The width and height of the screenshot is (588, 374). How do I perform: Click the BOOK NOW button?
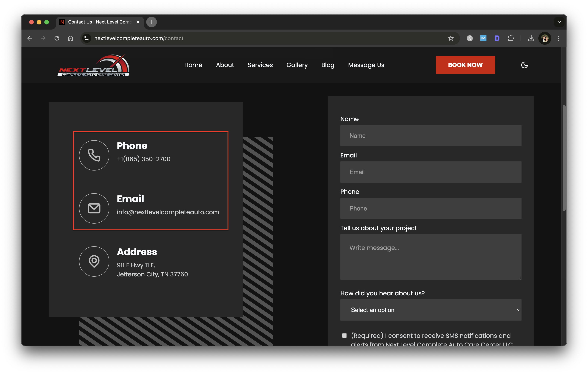click(x=465, y=65)
